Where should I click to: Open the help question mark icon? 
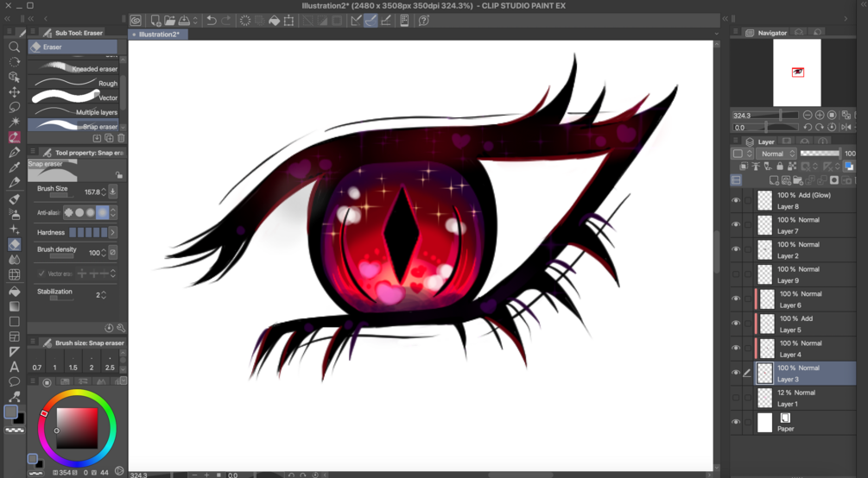point(424,21)
